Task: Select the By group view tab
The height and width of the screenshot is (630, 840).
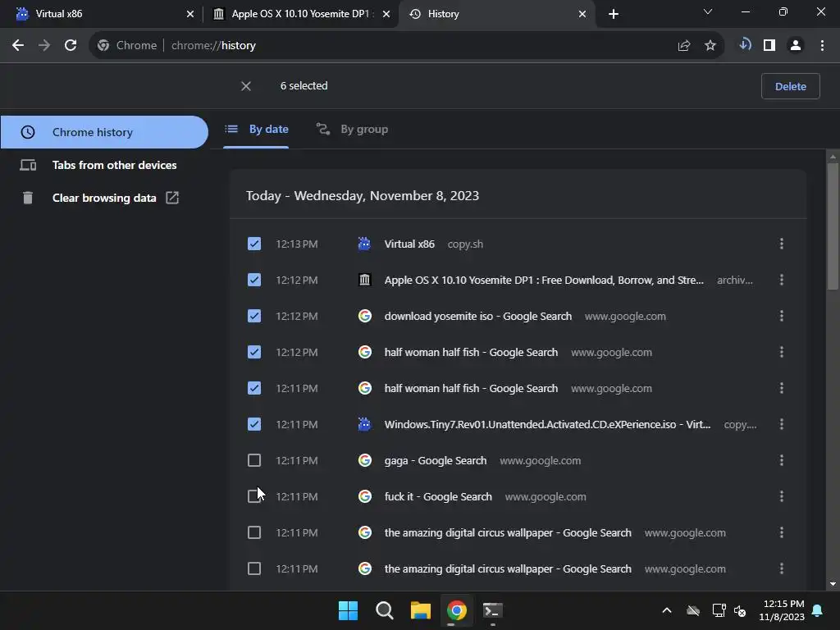Action: pos(352,129)
